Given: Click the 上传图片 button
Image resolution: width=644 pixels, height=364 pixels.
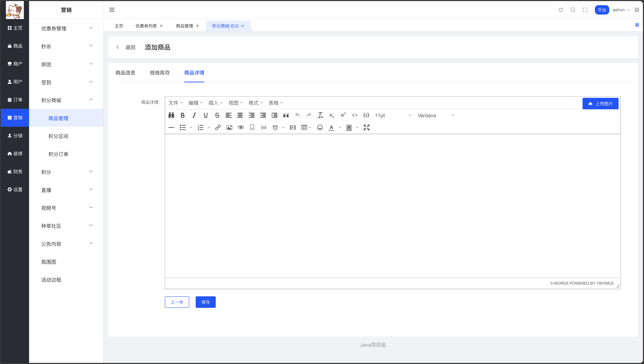Looking at the screenshot, I should pyautogui.click(x=600, y=103).
